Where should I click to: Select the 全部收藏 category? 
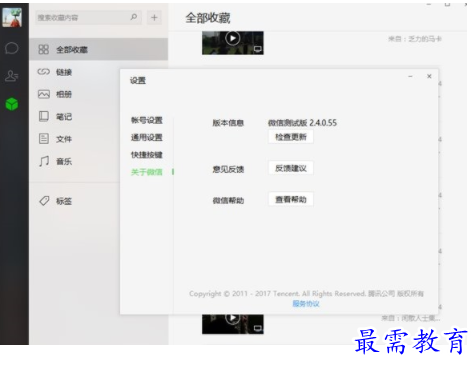click(x=98, y=49)
